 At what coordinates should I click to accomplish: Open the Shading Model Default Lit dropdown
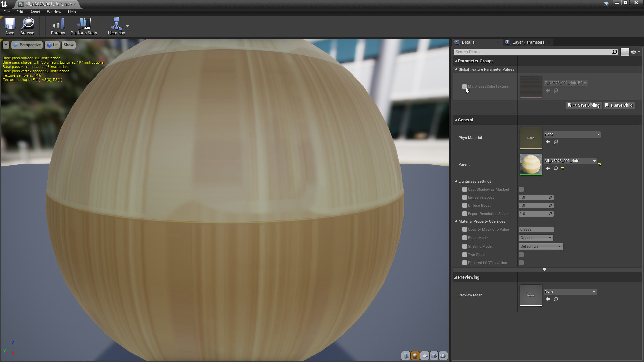tap(541, 247)
